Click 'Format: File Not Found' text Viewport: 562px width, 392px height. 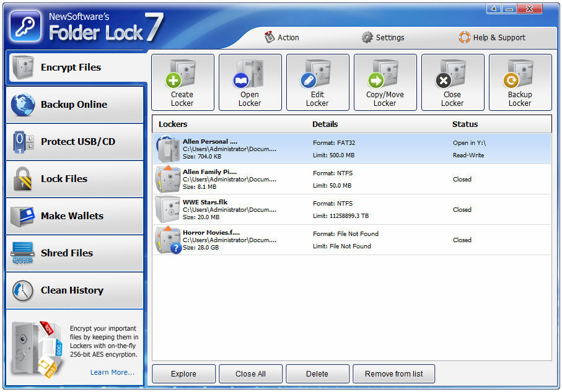point(346,233)
